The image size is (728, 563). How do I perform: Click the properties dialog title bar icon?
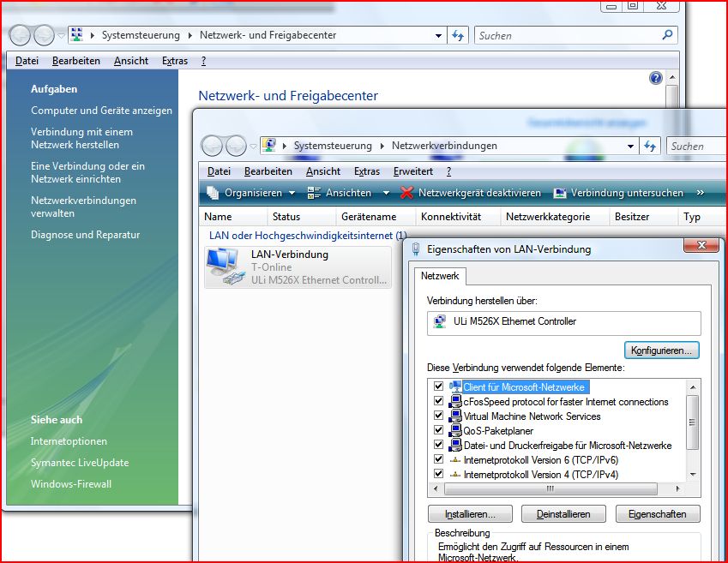(416, 249)
